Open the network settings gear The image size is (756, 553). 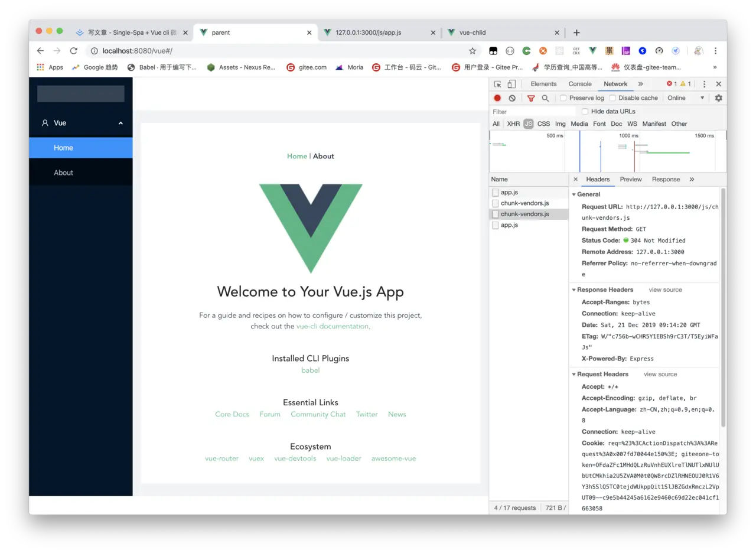pos(718,98)
